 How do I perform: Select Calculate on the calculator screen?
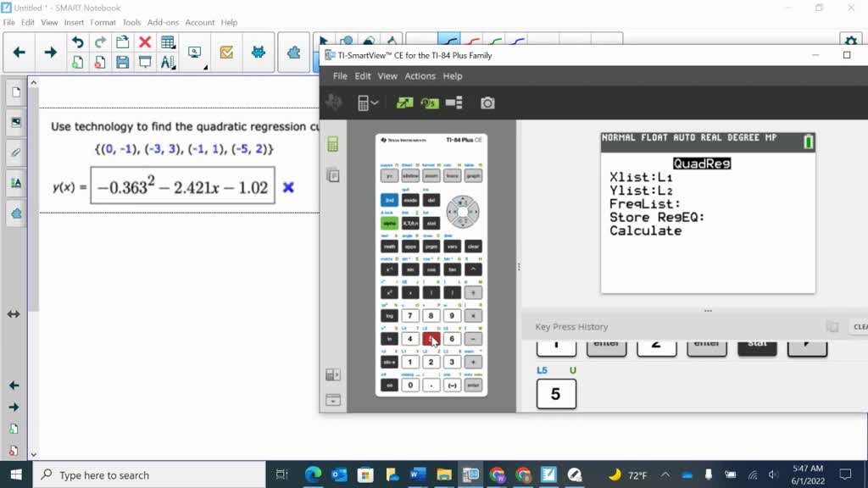(x=645, y=230)
